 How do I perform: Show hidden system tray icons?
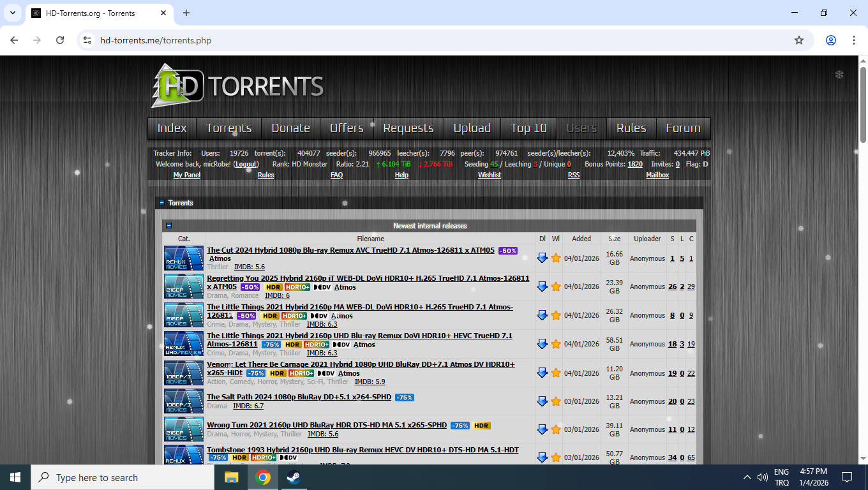747,477
